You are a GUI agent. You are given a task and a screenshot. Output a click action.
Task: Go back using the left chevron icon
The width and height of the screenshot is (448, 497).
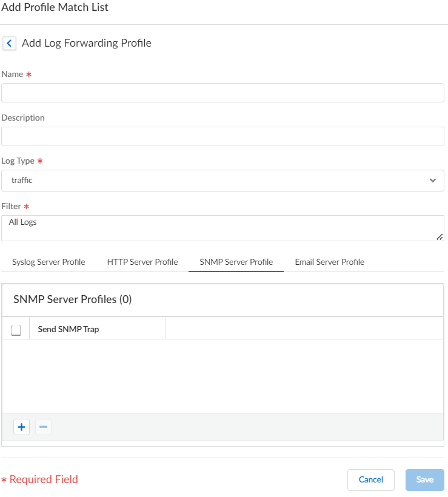[9, 44]
